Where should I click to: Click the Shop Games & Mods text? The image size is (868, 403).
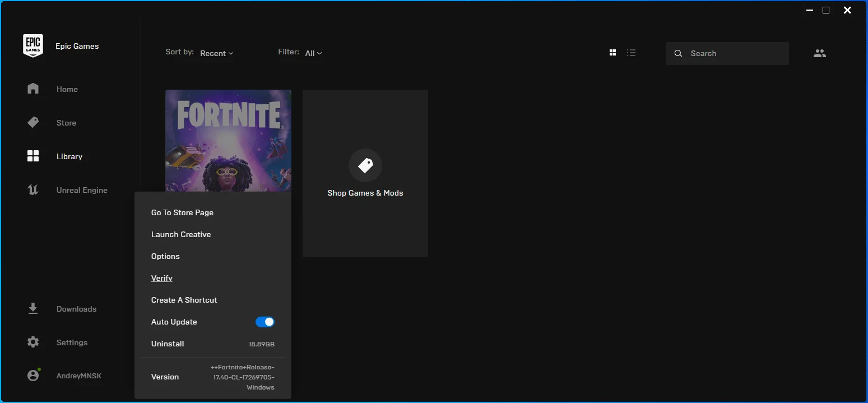[365, 193]
